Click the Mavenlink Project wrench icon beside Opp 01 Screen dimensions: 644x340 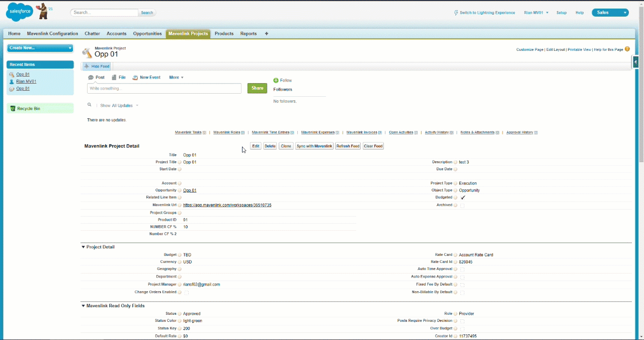[x=87, y=52]
